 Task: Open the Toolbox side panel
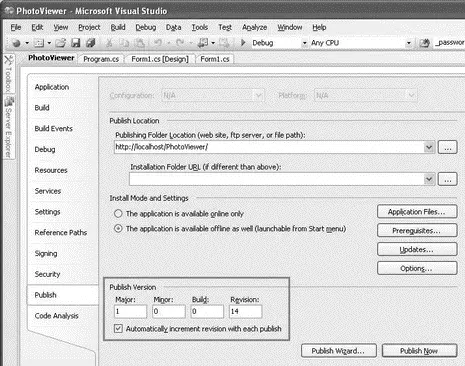pyautogui.click(x=8, y=73)
